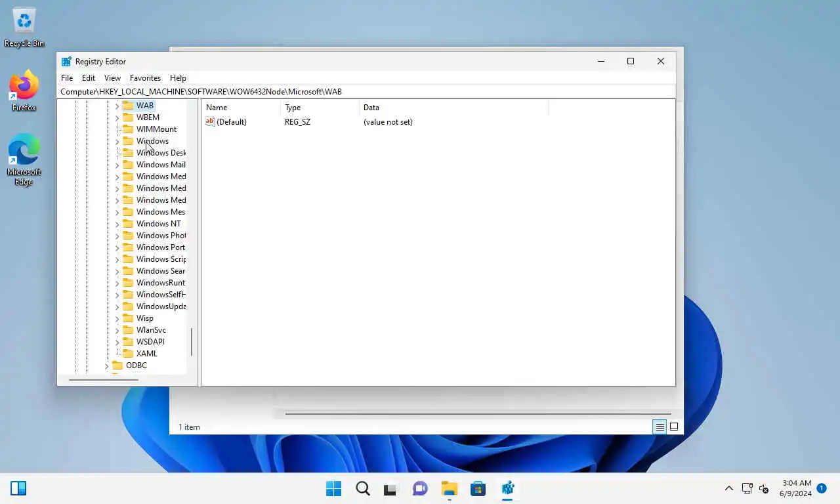Click the Windows Start button in taskbar
Image resolution: width=840 pixels, height=504 pixels.
[333, 488]
